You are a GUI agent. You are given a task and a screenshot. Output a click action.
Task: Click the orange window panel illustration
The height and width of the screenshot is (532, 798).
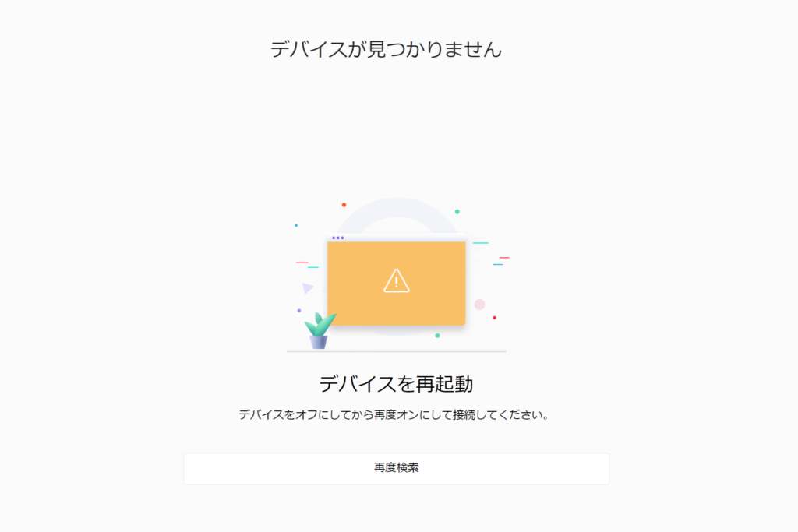click(397, 283)
